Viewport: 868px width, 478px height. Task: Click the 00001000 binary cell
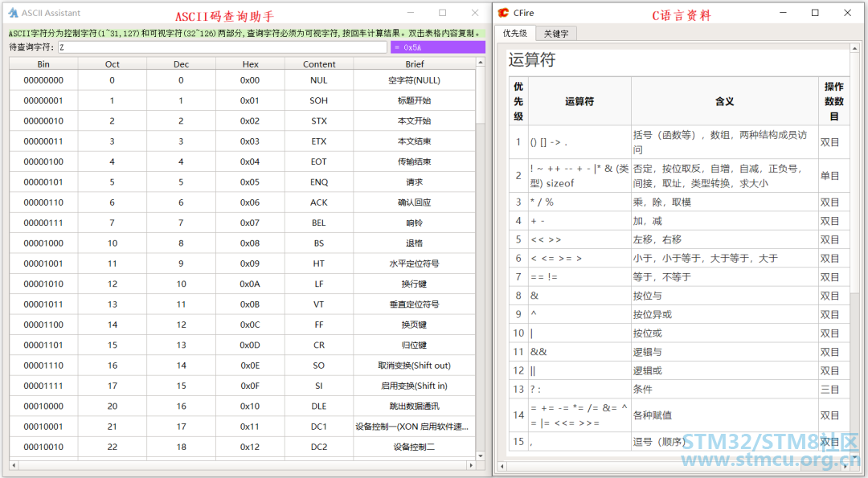point(43,243)
